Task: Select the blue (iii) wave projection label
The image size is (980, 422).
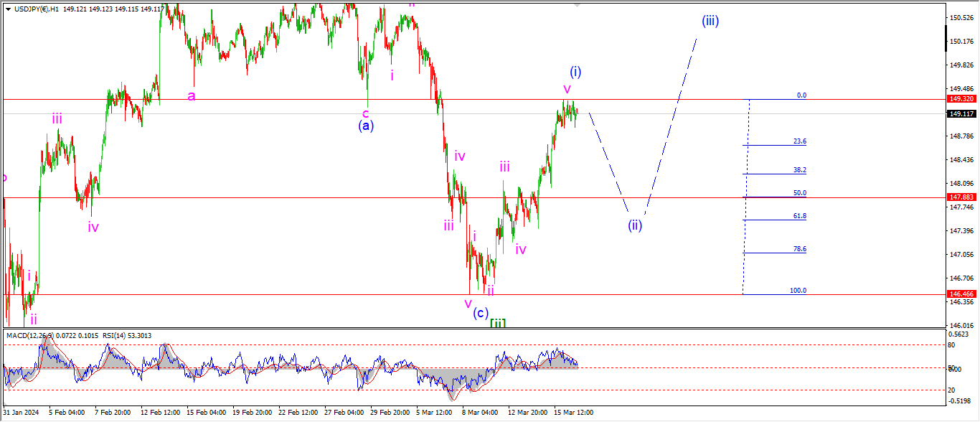Action: [710, 21]
